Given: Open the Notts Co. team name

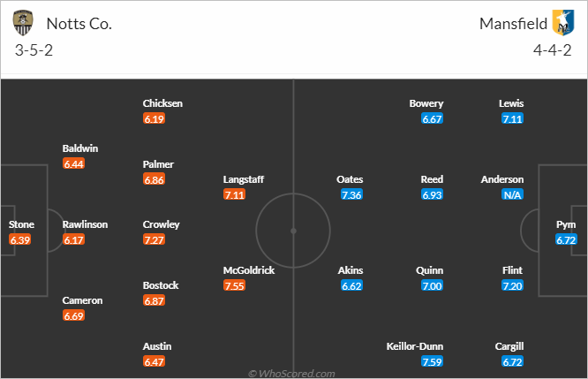Looking at the screenshot, I should [79, 24].
